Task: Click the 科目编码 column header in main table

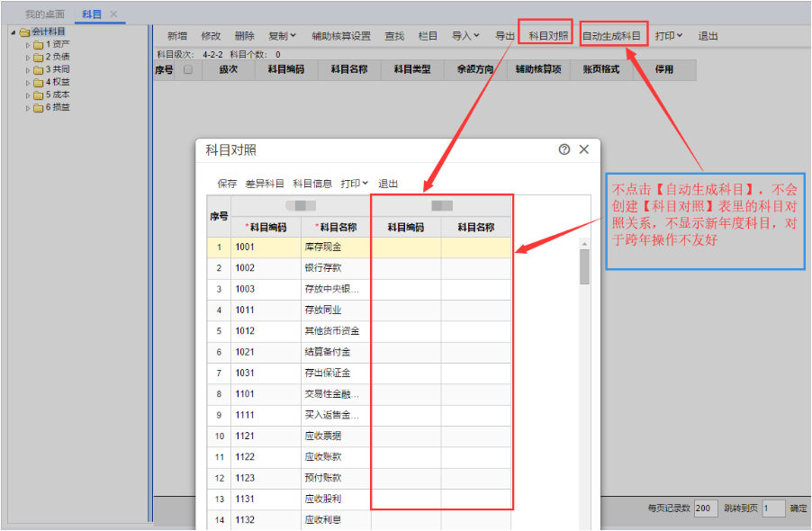Action: (x=286, y=69)
